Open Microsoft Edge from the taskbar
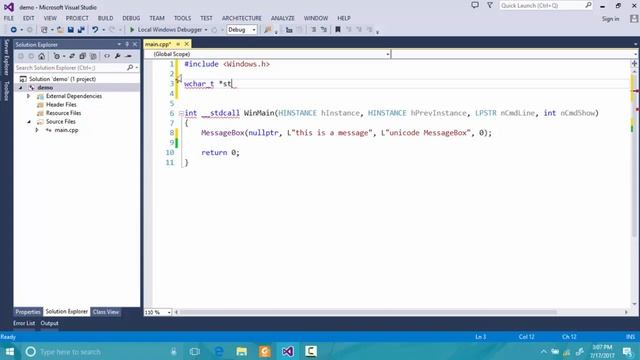This screenshot has width=640, height=360. coord(219,351)
